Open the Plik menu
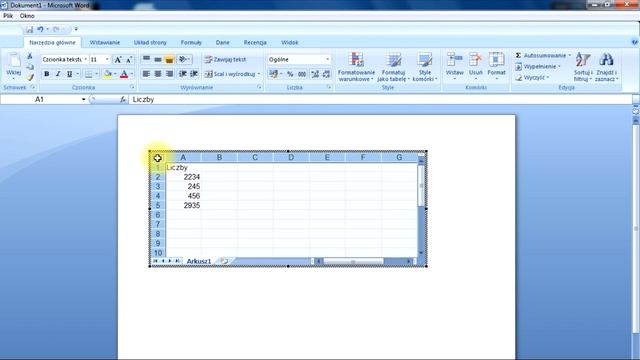 pos(8,16)
